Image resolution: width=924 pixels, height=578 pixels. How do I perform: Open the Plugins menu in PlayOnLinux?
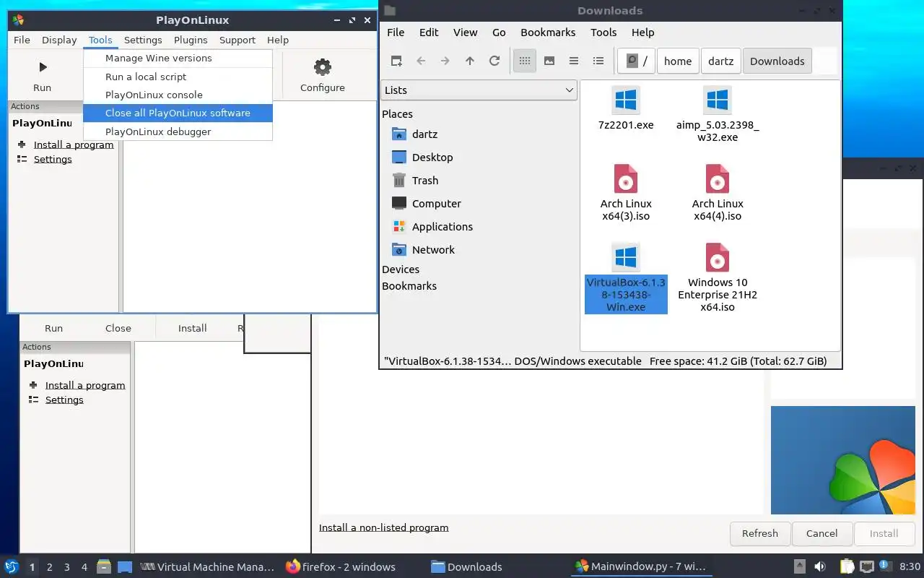pyautogui.click(x=191, y=40)
